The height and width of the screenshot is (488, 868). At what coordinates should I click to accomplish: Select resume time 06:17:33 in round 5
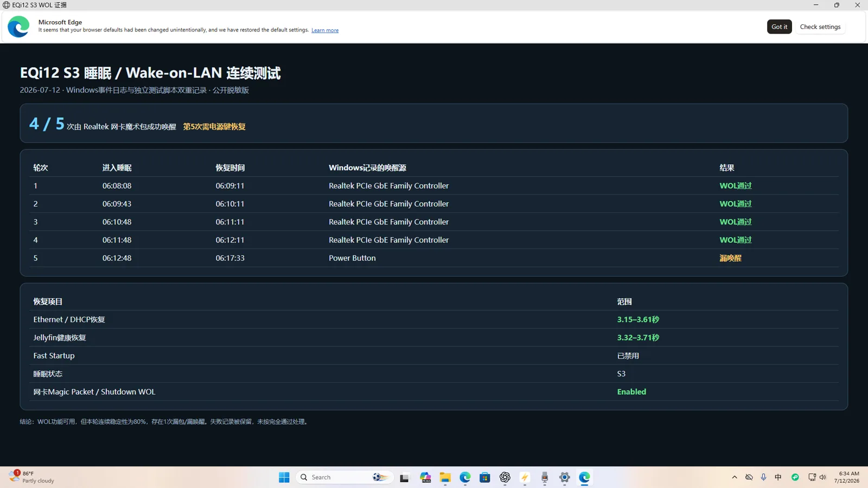[x=230, y=258]
